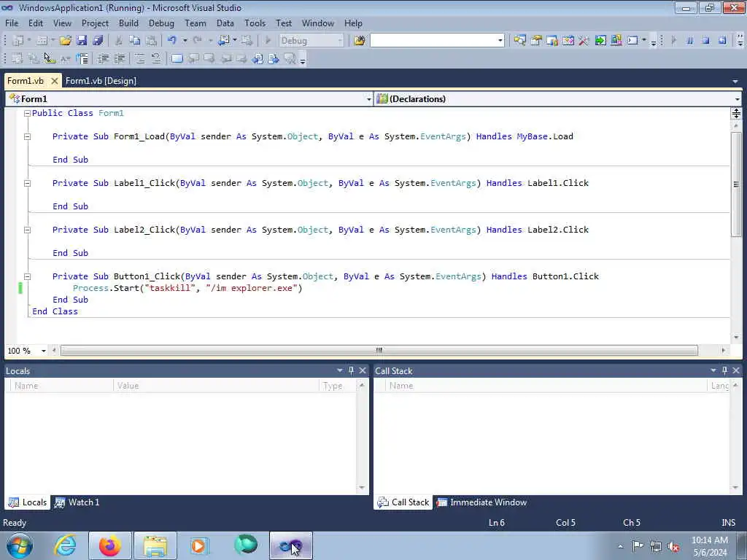Switch to the Watch 1 tab
The height and width of the screenshot is (560, 747).
(77, 502)
